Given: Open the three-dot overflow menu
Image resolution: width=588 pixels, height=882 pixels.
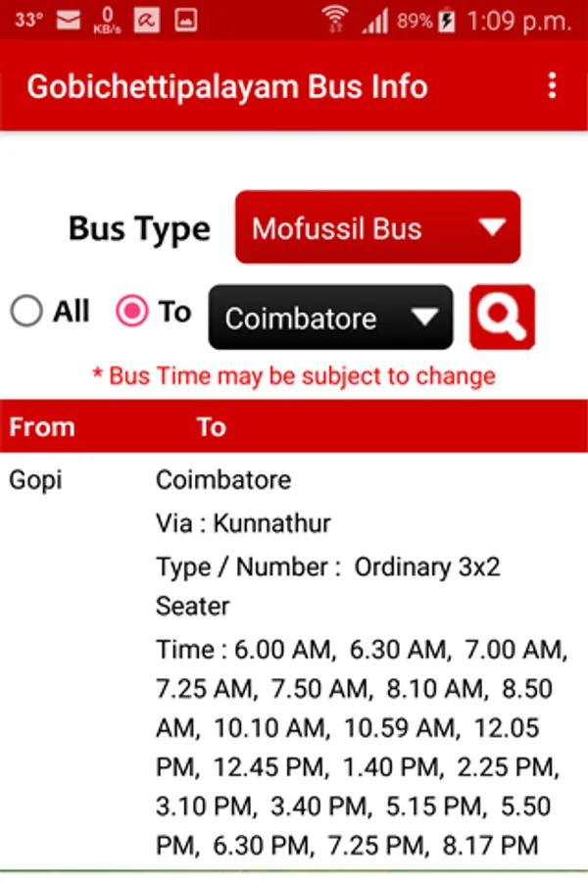Looking at the screenshot, I should (x=553, y=85).
